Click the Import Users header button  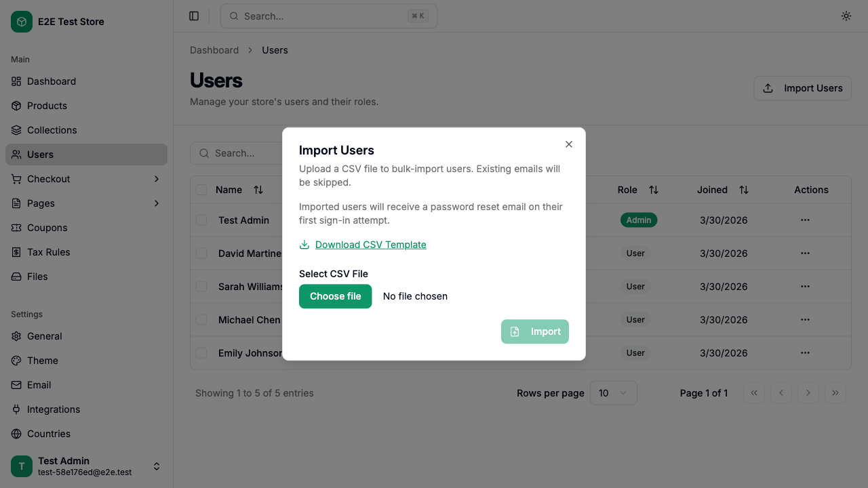(803, 88)
